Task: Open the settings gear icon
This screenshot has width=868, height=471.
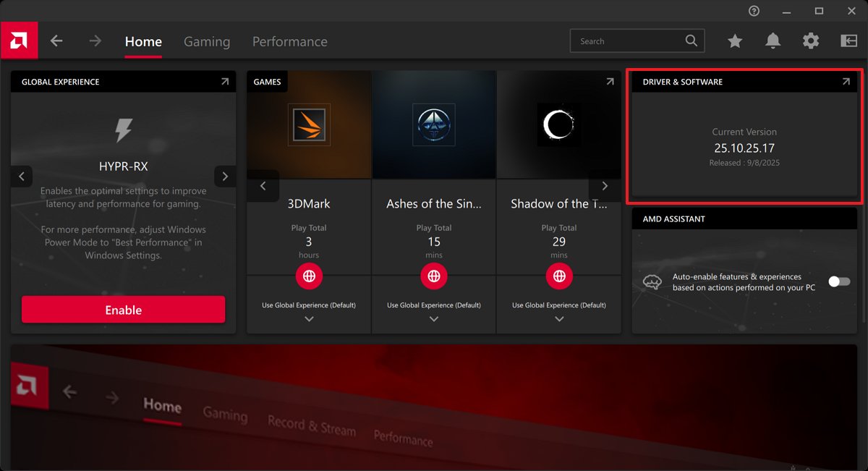Action: 811,41
